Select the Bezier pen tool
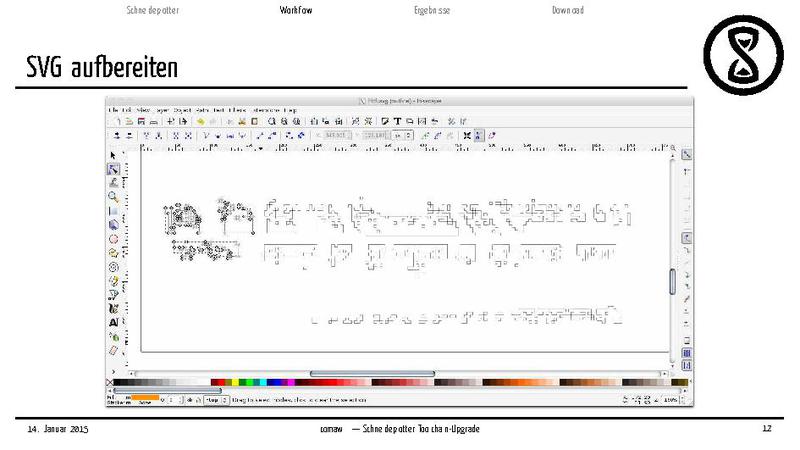This screenshot has width=800, height=450. 113,294
